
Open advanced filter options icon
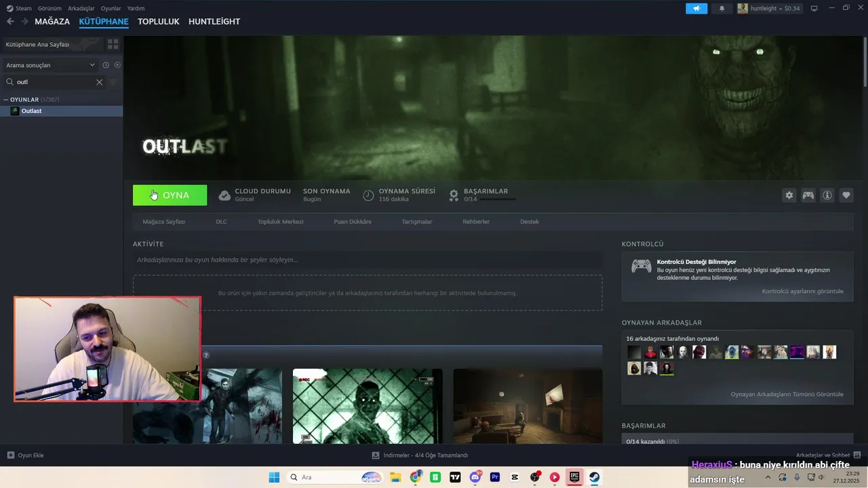click(x=113, y=82)
